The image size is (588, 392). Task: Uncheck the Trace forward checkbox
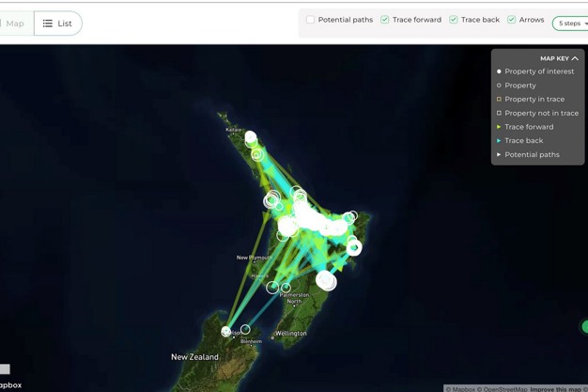point(385,20)
